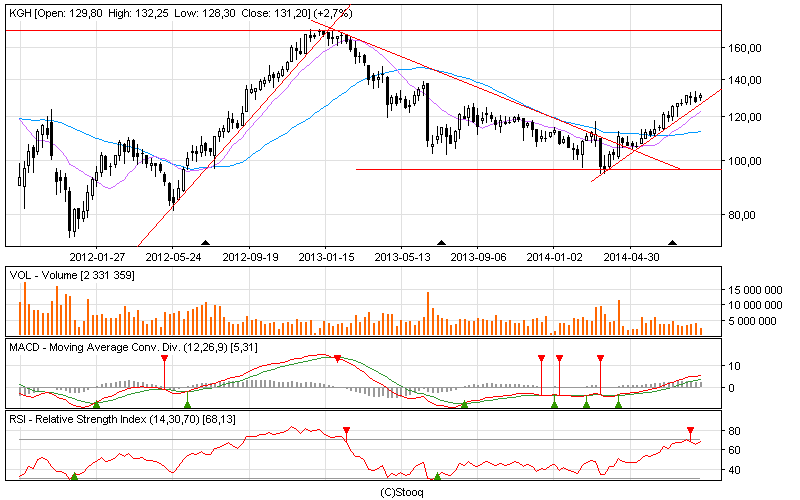This screenshot has width=800, height=500.
Task: Click the 2013-01-15 date label
Action: tap(326, 257)
